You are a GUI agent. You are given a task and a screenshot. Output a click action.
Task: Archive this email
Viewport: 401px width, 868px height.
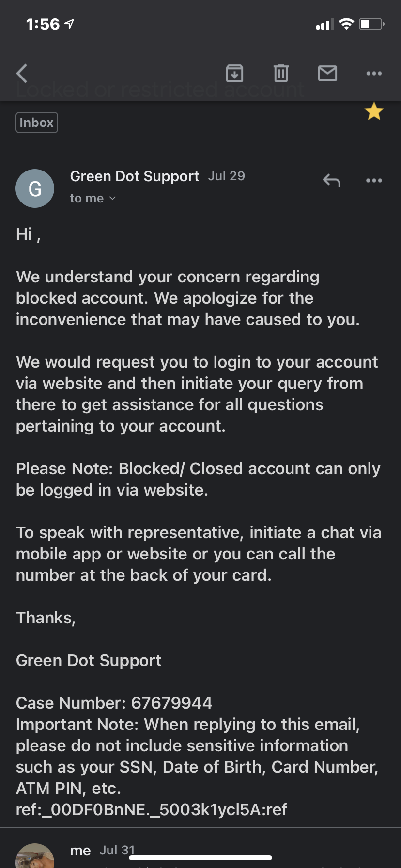234,73
